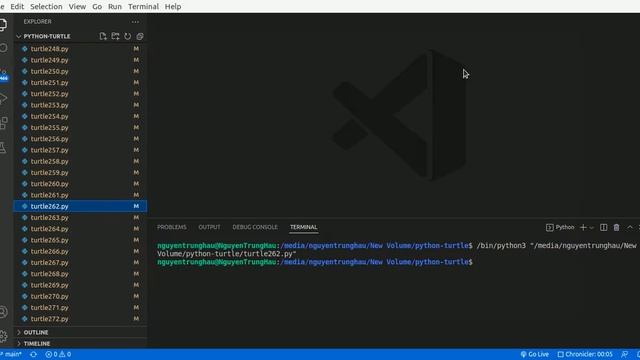Click the feedback icon in the status bar
Screen dimensions: 640x360
(x=624, y=354)
